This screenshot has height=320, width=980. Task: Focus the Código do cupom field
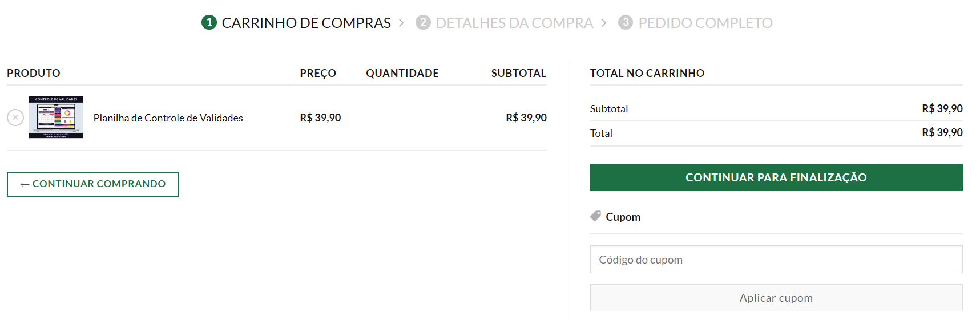click(776, 260)
